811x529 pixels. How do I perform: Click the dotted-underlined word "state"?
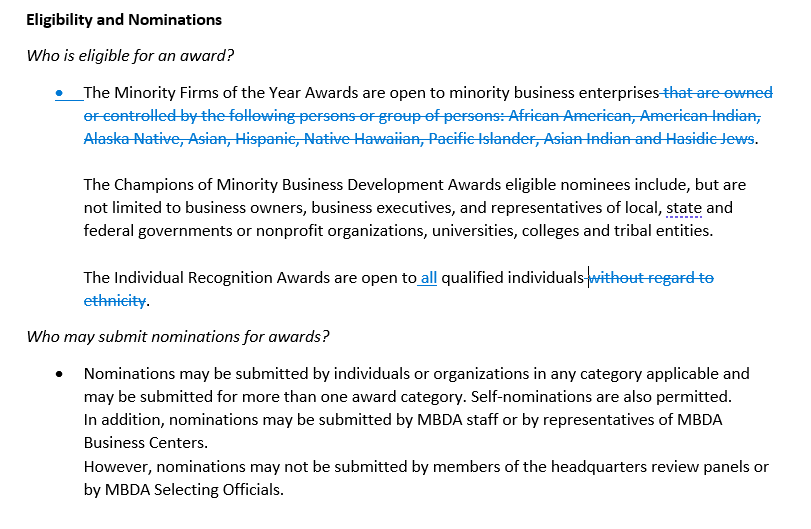click(x=684, y=208)
